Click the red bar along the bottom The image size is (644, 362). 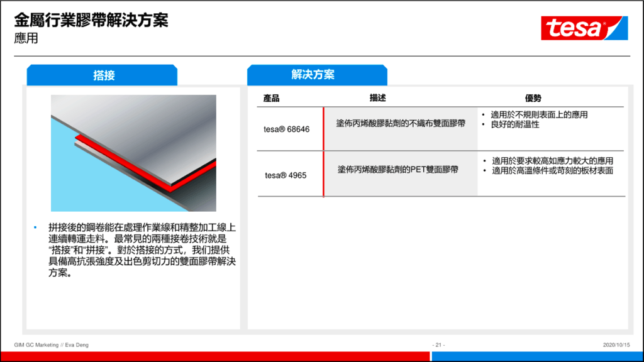[214, 356]
